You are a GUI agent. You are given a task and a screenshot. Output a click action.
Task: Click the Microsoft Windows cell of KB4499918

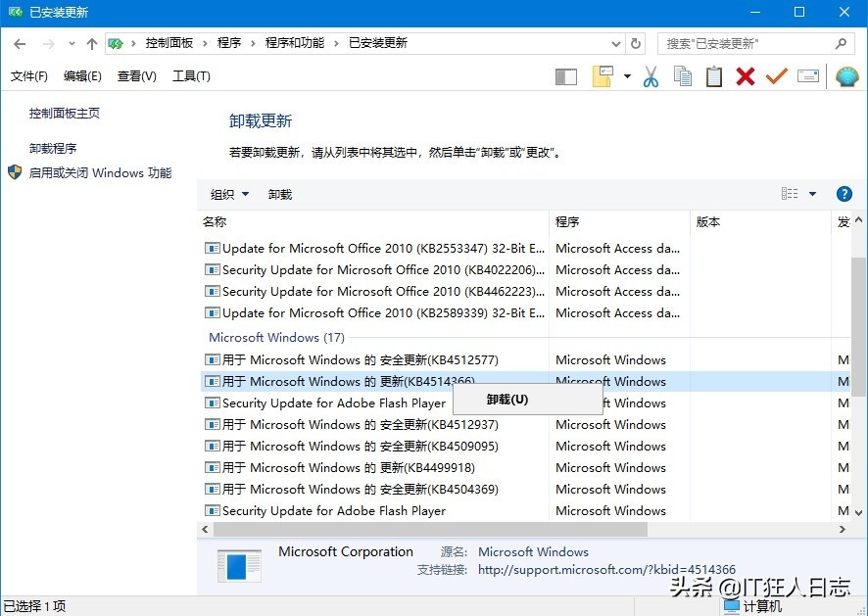click(x=610, y=468)
